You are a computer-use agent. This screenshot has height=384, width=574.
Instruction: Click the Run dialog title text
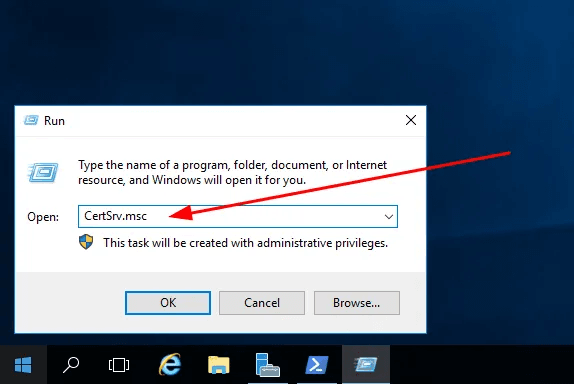tap(54, 121)
